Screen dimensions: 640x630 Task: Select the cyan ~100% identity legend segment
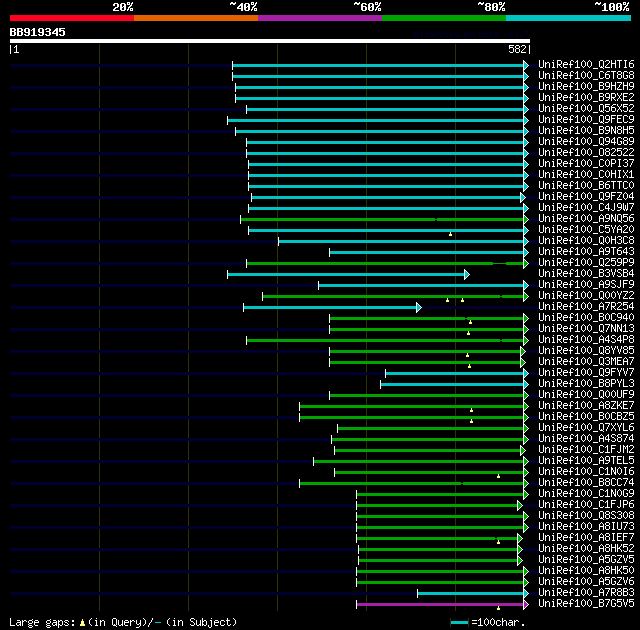569,18
